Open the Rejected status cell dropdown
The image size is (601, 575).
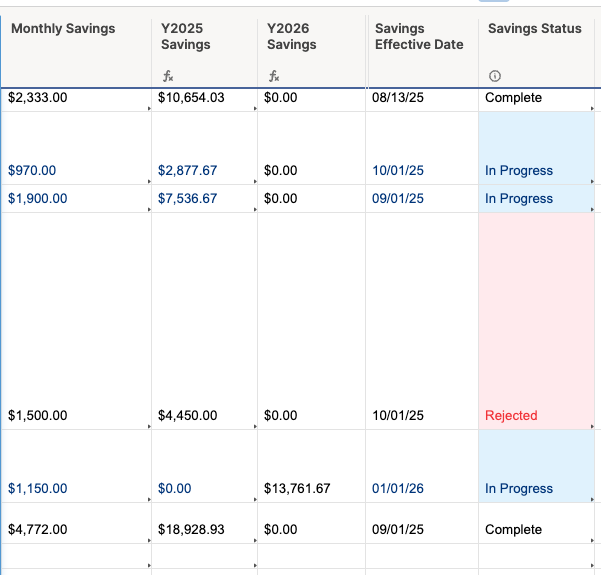click(x=594, y=427)
